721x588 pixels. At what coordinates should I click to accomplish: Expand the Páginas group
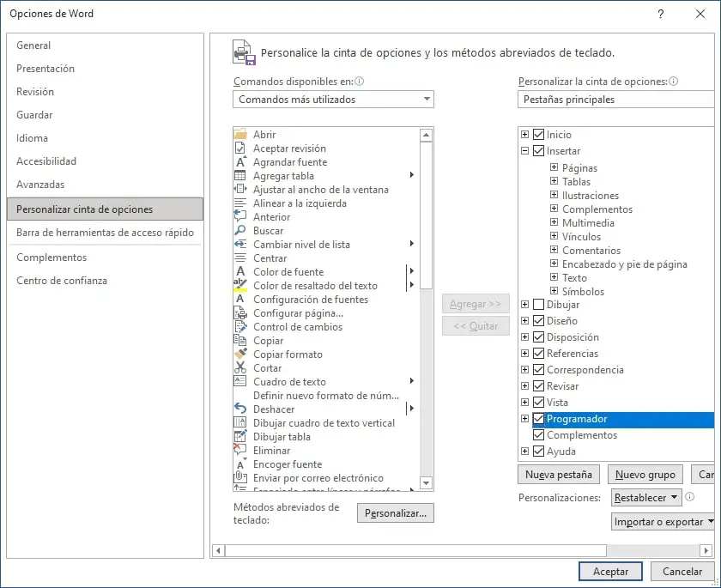point(554,167)
